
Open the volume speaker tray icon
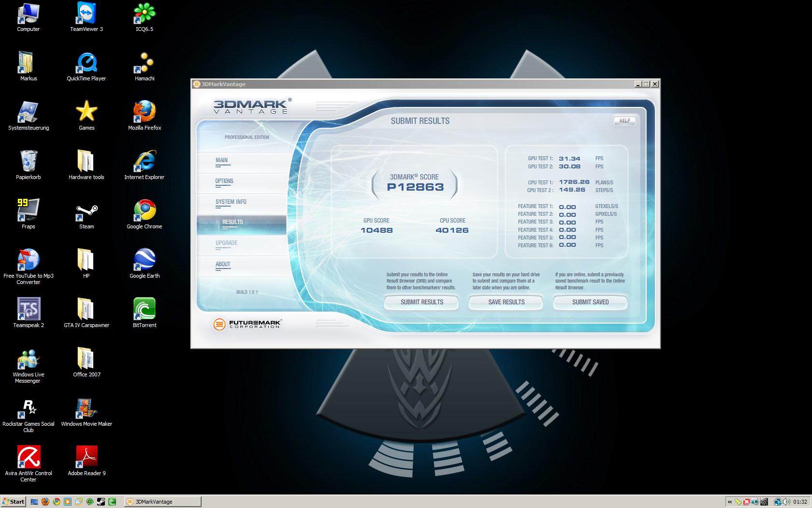[x=786, y=502]
